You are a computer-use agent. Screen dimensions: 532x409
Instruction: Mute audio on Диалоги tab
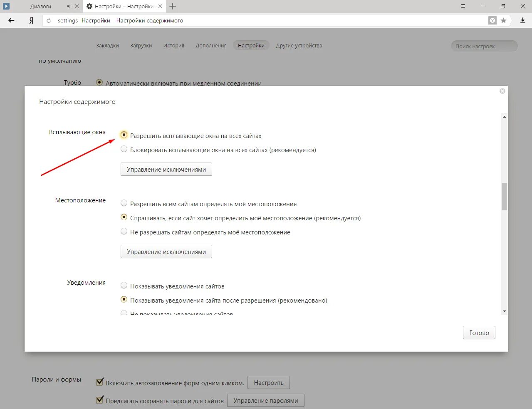69,6
